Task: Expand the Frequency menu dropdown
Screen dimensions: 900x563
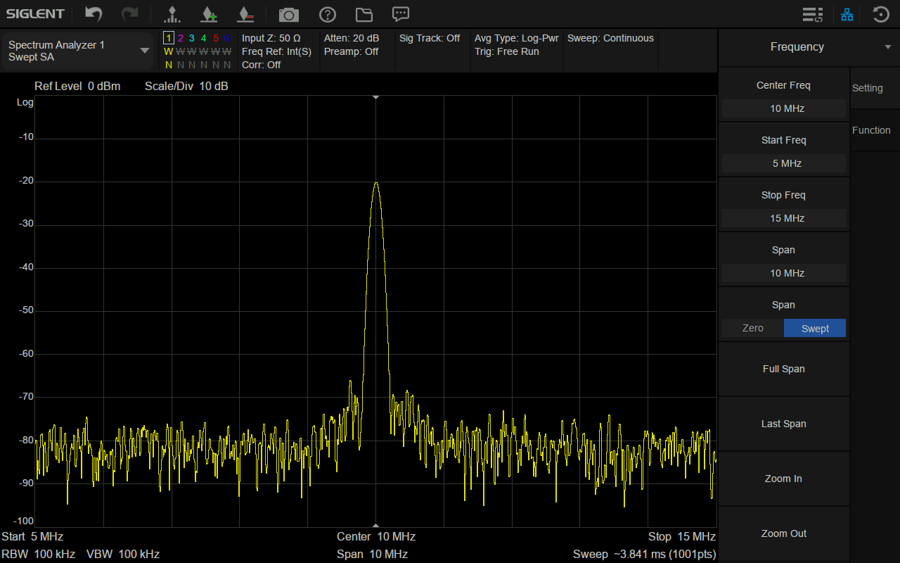Action: coord(888,47)
